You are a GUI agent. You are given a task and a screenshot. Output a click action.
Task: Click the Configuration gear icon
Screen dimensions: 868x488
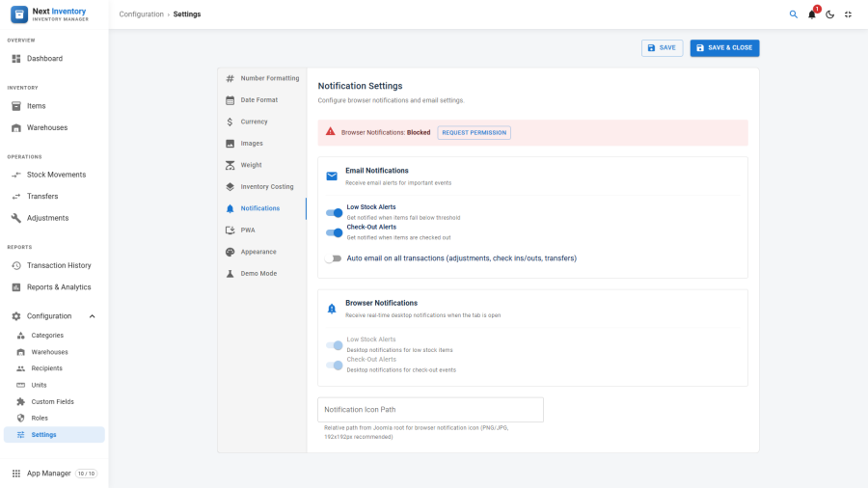coord(16,316)
